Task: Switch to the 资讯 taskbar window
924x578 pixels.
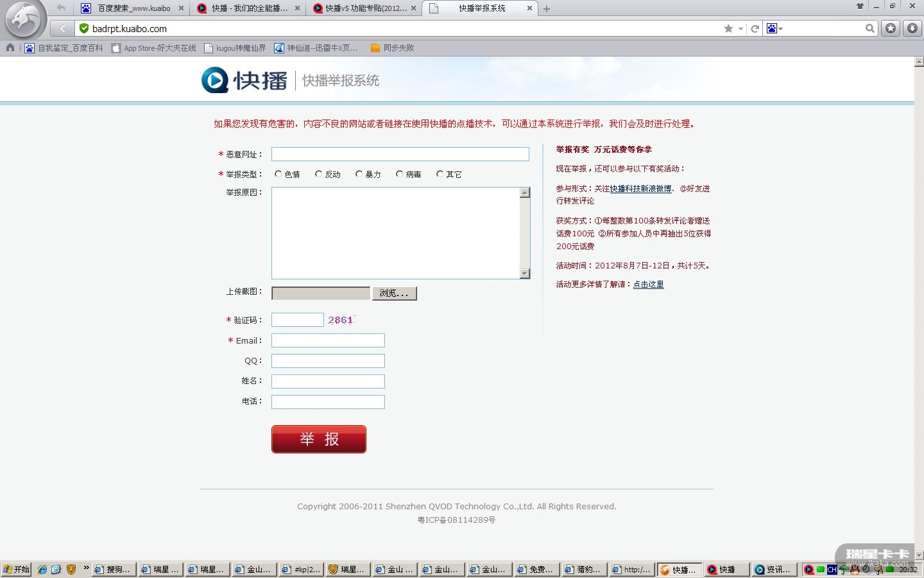Action: click(773, 570)
